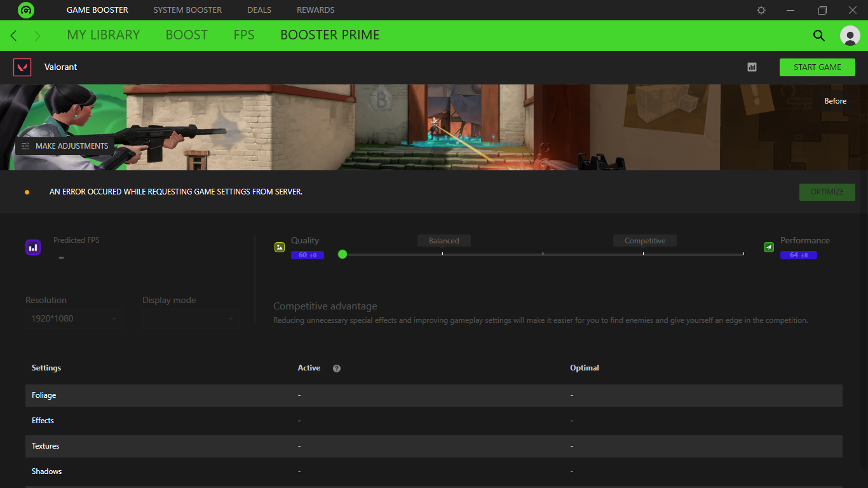Click the server error message text
The image size is (868, 488).
(x=176, y=192)
